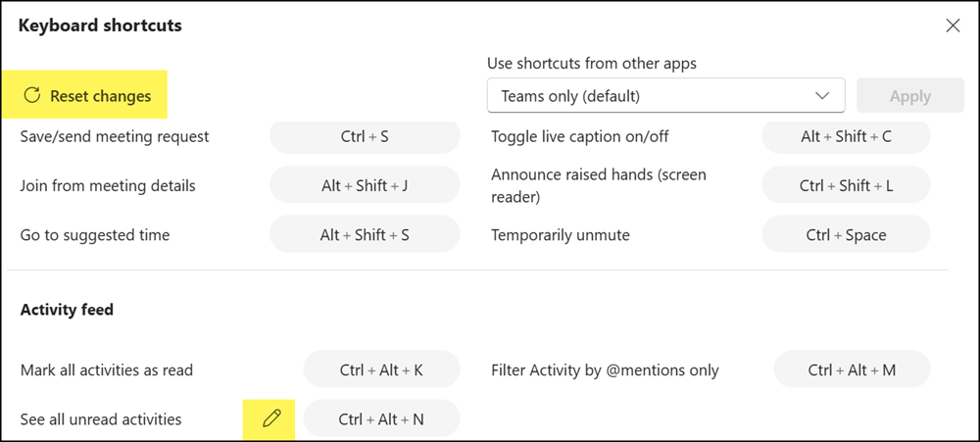
Task: Click the Mark all activities as read row
Action: point(240,369)
